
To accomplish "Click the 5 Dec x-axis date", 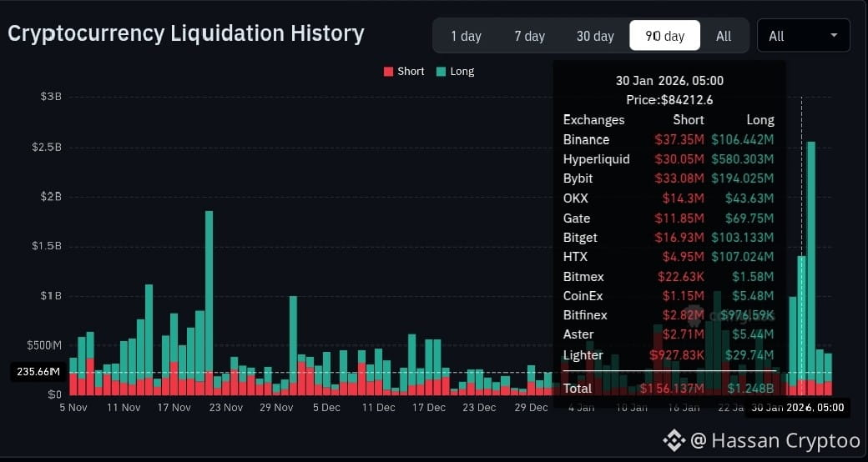I will 326,407.
